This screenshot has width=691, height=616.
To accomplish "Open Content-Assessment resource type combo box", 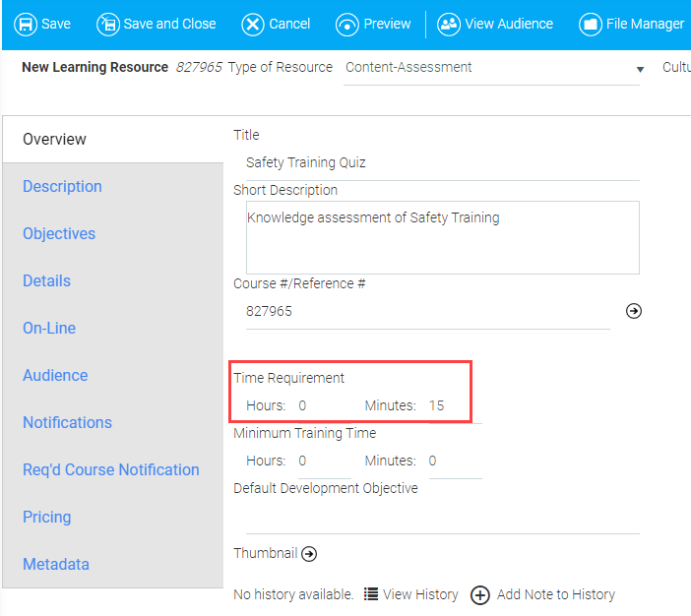I will (491, 68).
